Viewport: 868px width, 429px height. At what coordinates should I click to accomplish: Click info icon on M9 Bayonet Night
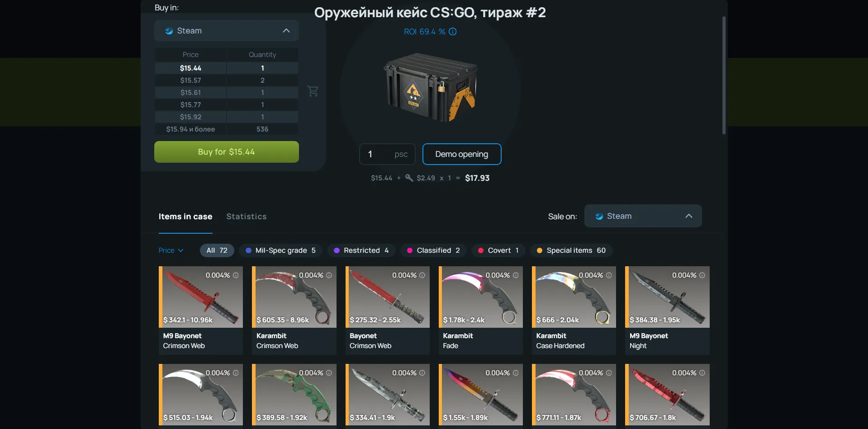702,275
